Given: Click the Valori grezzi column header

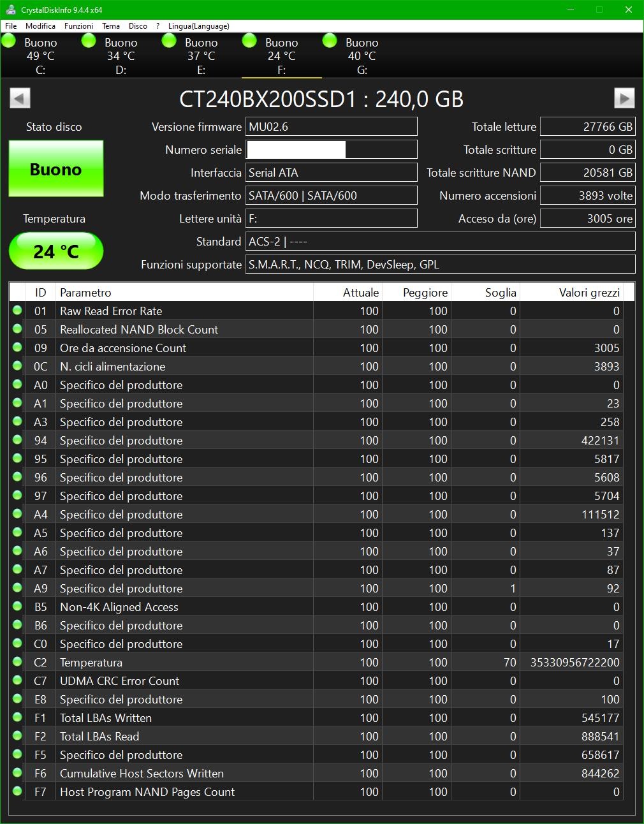Looking at the screenshot, I should pyautogui.click(x=571, y=292).
